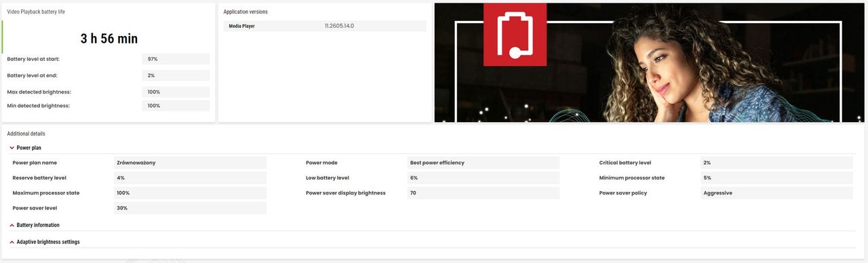The height and width of the screenshot is (263, 868).
Task: Click the 'Media Player' row label
Action: pyautogui.click(x=242, y=26)
